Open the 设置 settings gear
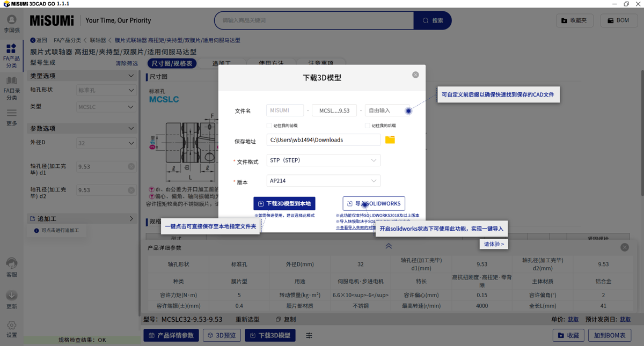The width and height of the screenshot is (644, 346). pos(11,326)
